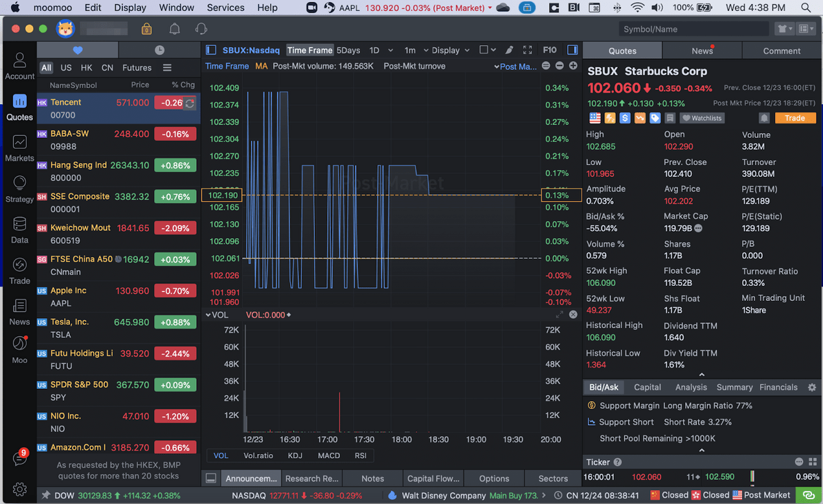This screenshot has width=823, height=504.
Task: Select Vol.ratio indicator
Action: (x=258, y=455)
